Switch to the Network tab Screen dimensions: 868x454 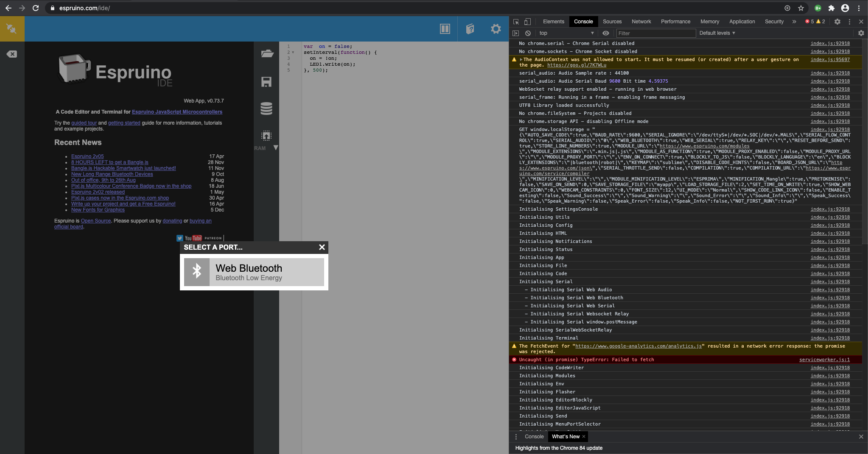coord(641,22)
